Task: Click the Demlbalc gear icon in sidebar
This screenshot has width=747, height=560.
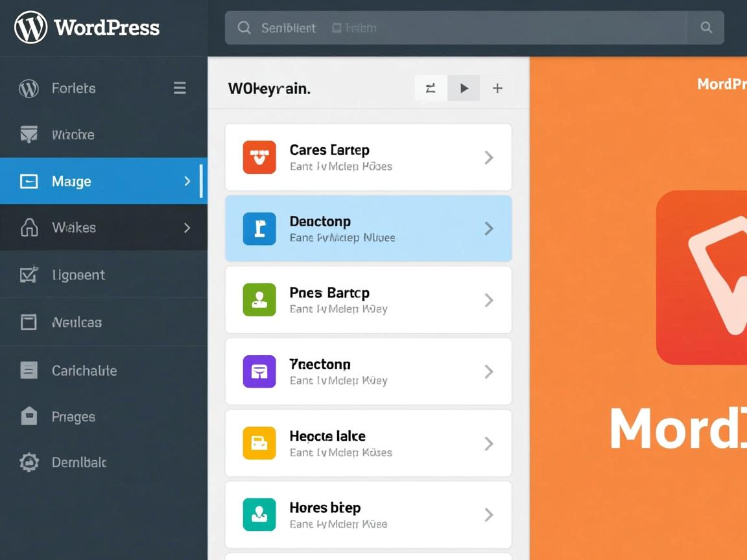Action: point(29,462)
